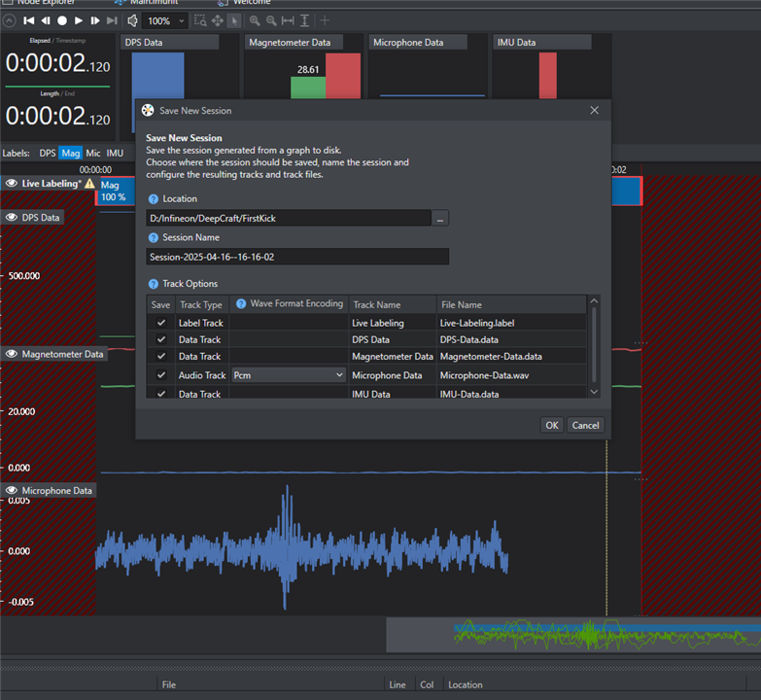Click the Session Name help icon

click(154, 238)
